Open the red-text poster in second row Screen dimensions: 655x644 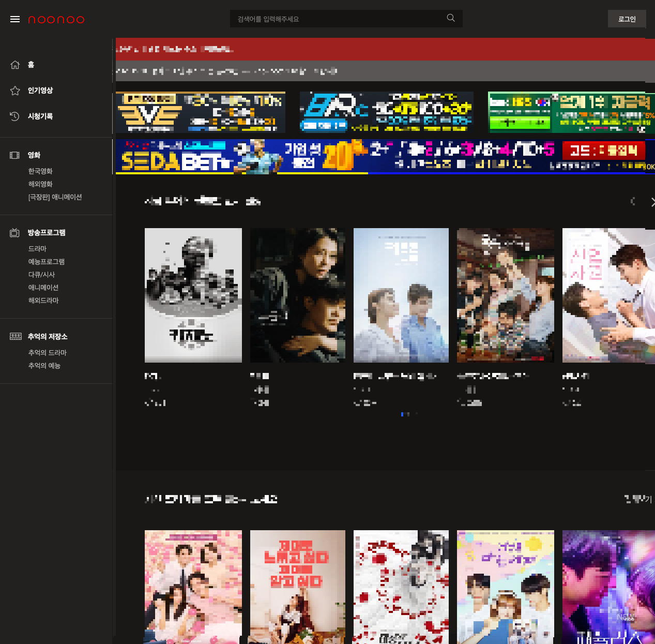[x=298, y=587]
